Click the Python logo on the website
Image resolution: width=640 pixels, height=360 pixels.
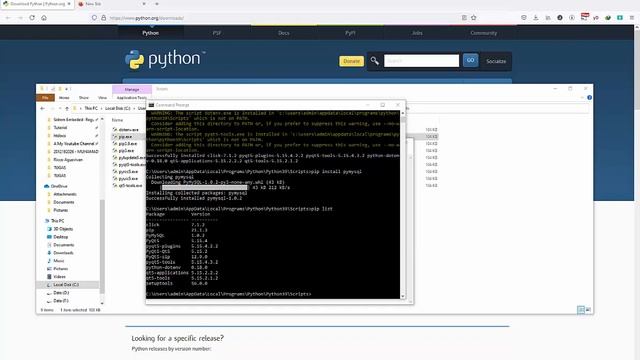pyautogui.click(x=164, y=60)
